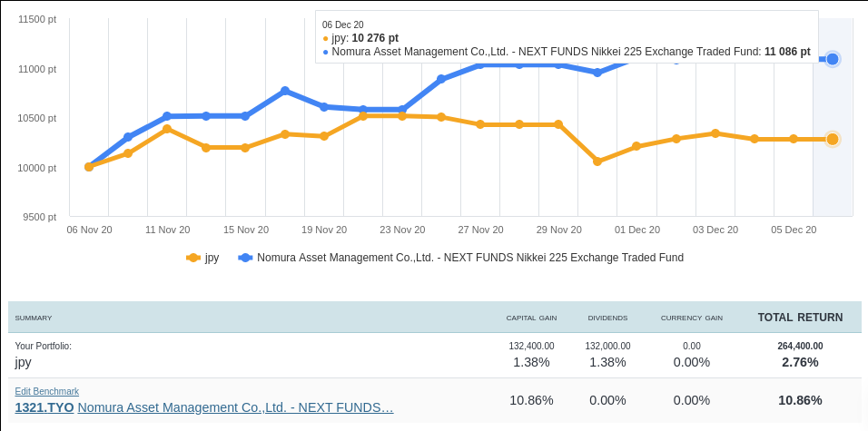Viewport: 868px width, 431px height.
Task: Open the Nomura Asset Management benchmark name link
Action: click(x=235, y=407)
